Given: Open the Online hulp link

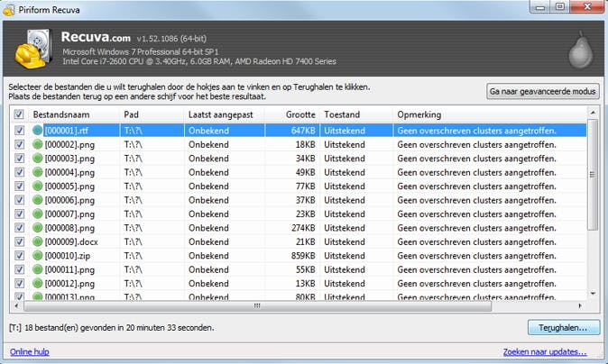Looking at the screenshot, I should pos(30,351).
